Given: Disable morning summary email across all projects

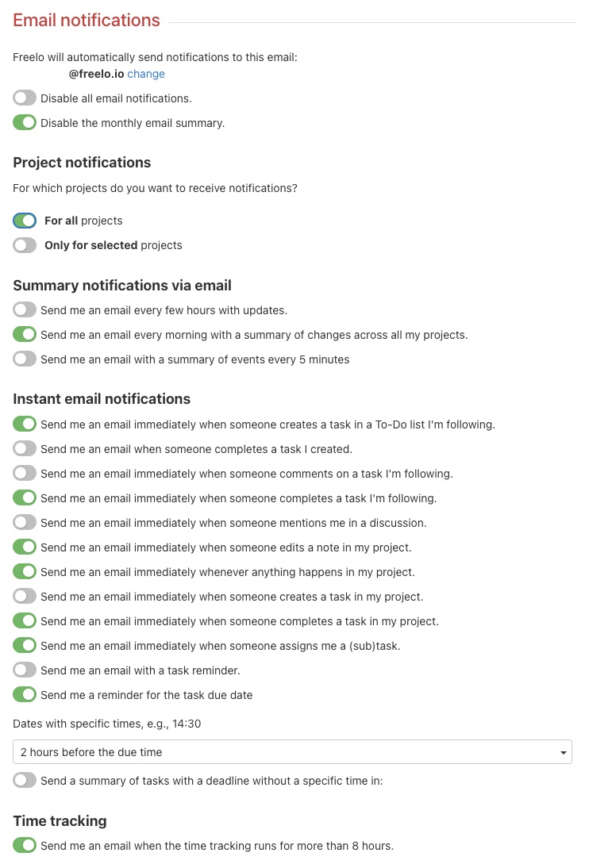Looking at the screenshot, I should (x=25, y=334).
